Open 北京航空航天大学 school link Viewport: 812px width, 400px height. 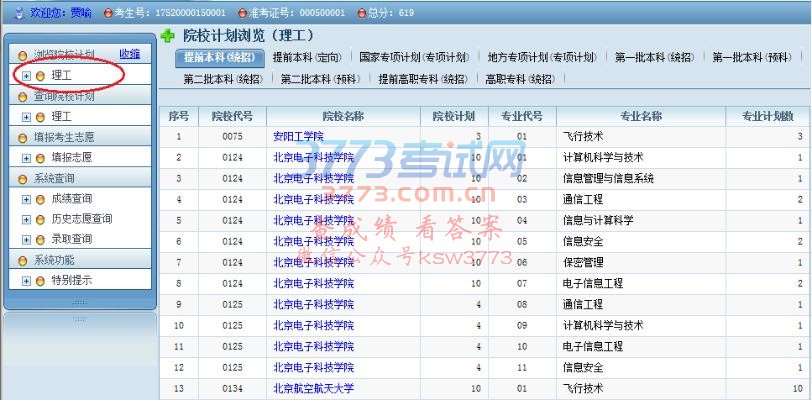click(313, 387)
